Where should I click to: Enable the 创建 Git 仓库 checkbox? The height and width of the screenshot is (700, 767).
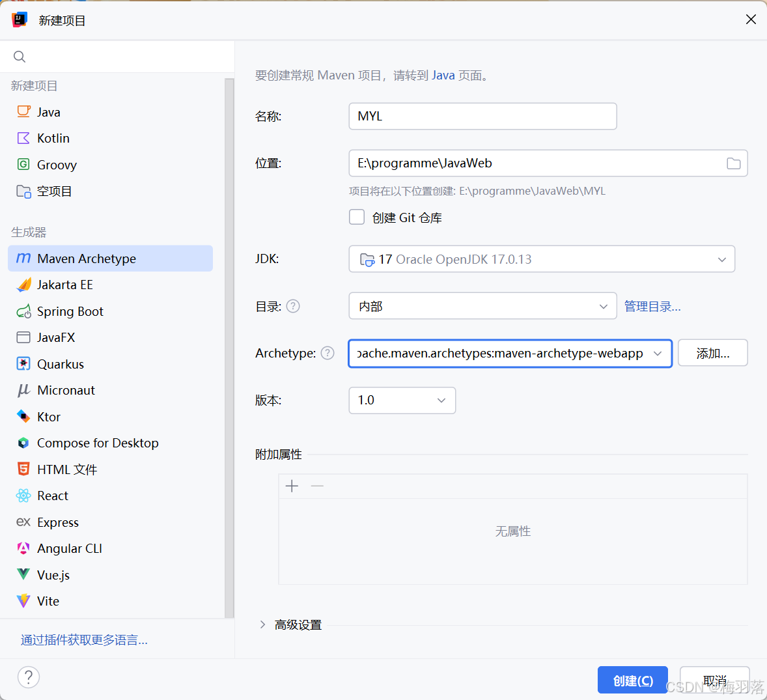357,217
